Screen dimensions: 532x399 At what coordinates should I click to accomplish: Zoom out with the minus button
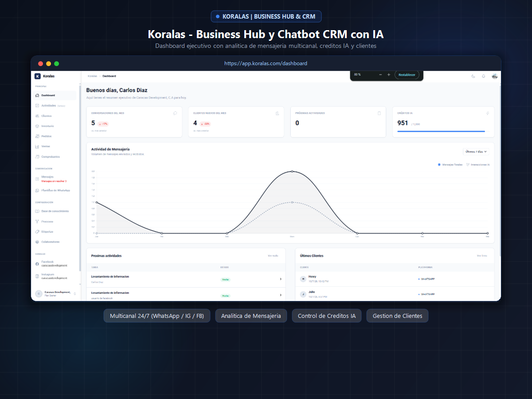click(x=380, y=74)
